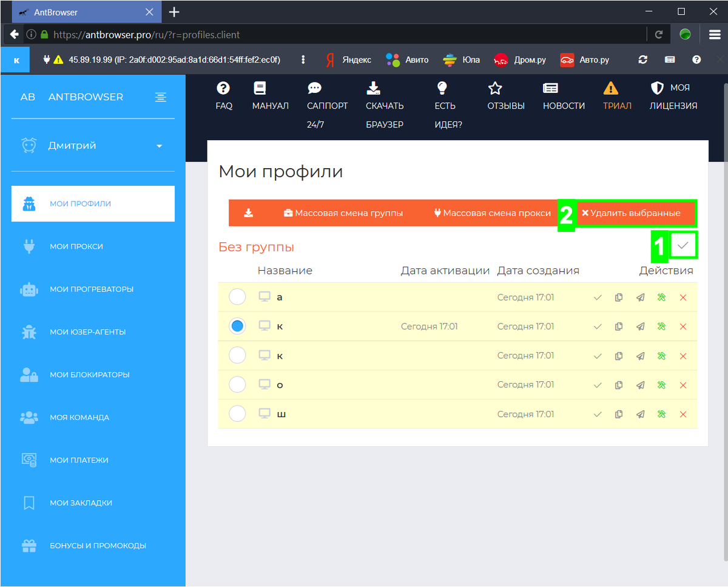The image size is (728, 587).
Task: Click the proxy IP 45.89.19.99 indicator
Action: [x=161, y=59]
